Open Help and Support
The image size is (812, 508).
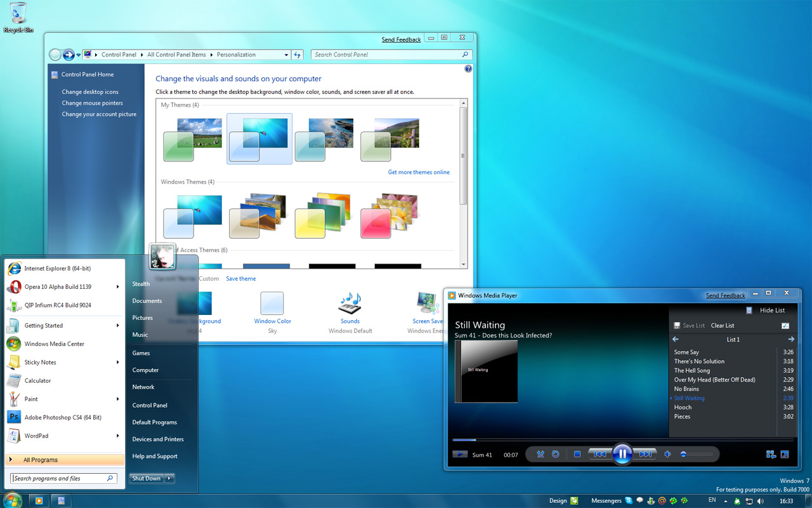coord(155,457)
